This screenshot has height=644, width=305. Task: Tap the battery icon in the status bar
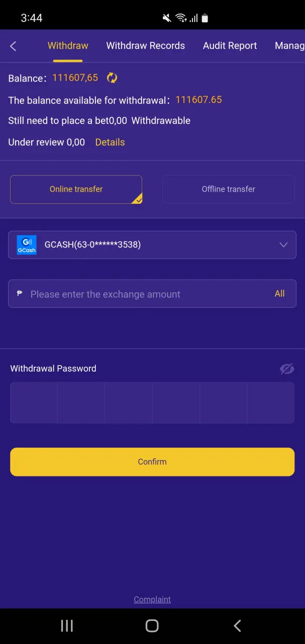205,18
